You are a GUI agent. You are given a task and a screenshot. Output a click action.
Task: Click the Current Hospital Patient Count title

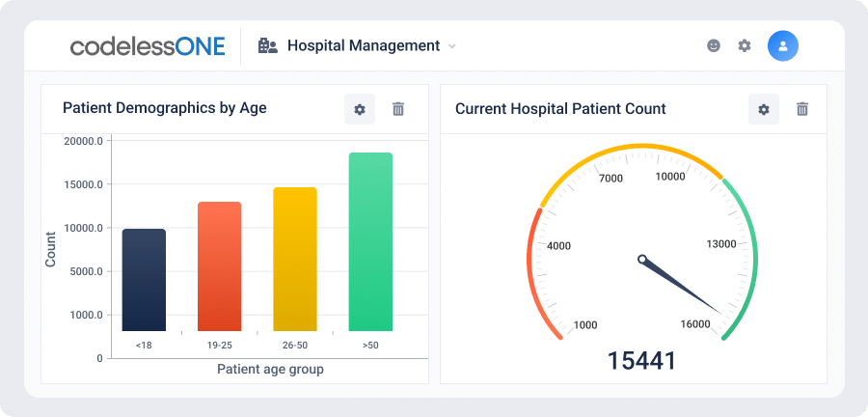[560, 108]
